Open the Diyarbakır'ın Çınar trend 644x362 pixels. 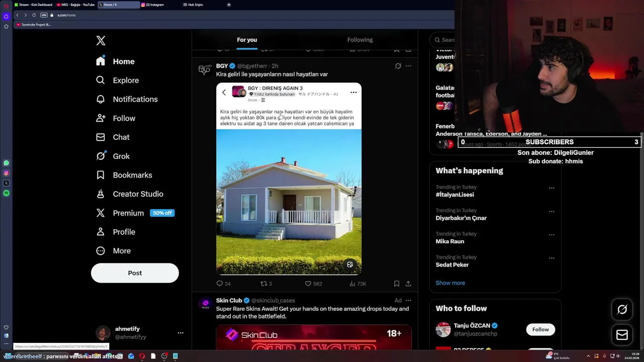click(461, 218)
